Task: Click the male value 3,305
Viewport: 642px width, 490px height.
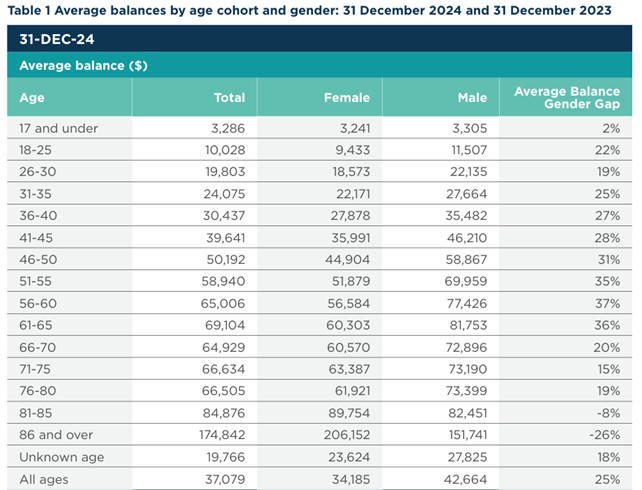Action: pyautogui.click(x=470, y=128)
